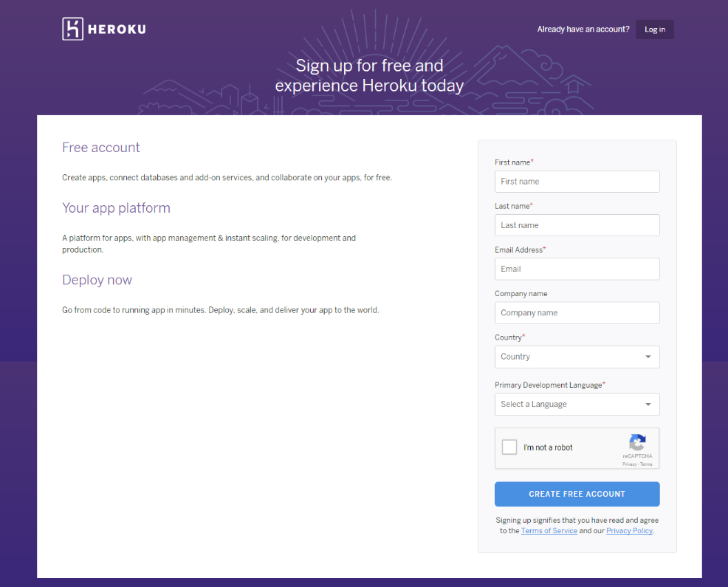This screenshot has width=728, height=587.
Task: Click reCAPTCHA Privacy link
Action: [x=629, y=464]
